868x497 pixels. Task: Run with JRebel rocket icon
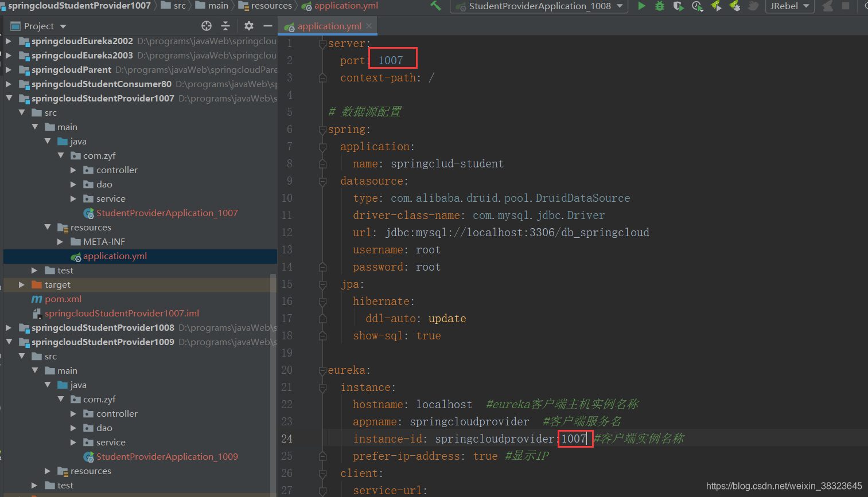[716, 6]
